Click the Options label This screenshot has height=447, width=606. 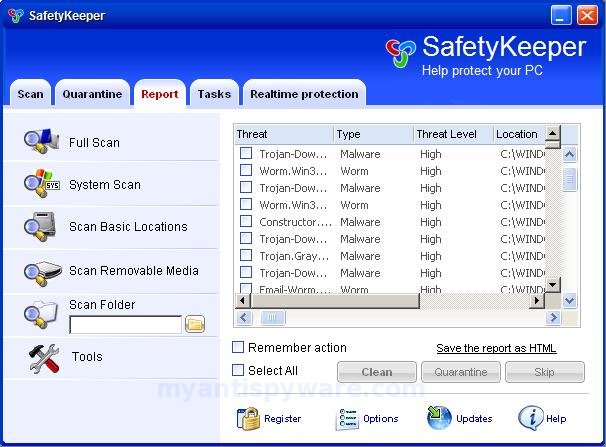click(x=381, y=419)
